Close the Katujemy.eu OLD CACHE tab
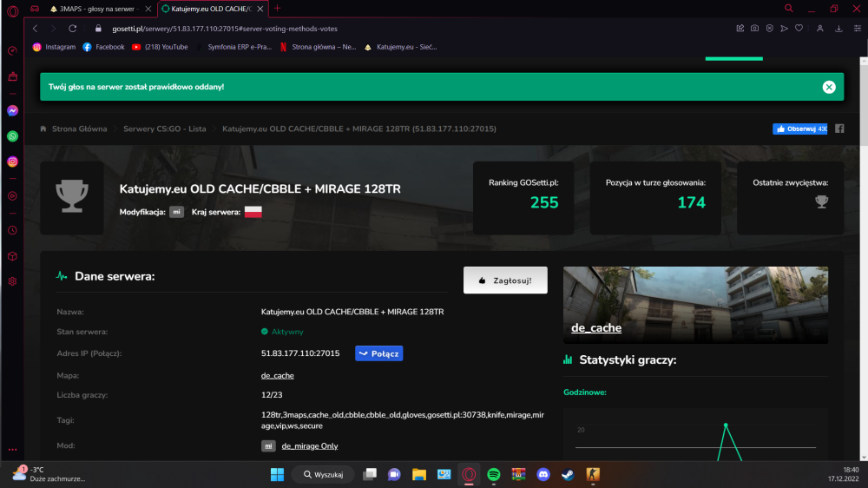The image size is (868, 488). click(x=260, y=9)
